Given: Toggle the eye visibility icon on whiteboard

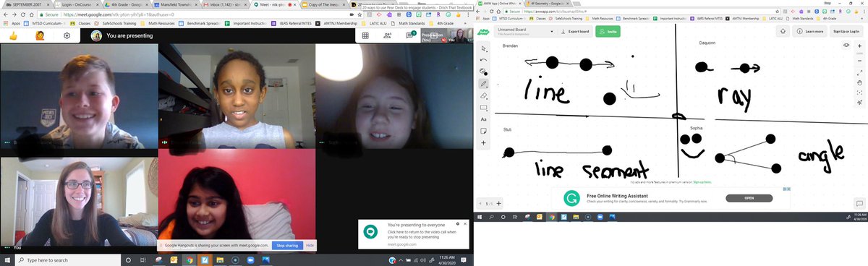Looking at the screenshot, I should pos(847,46).
